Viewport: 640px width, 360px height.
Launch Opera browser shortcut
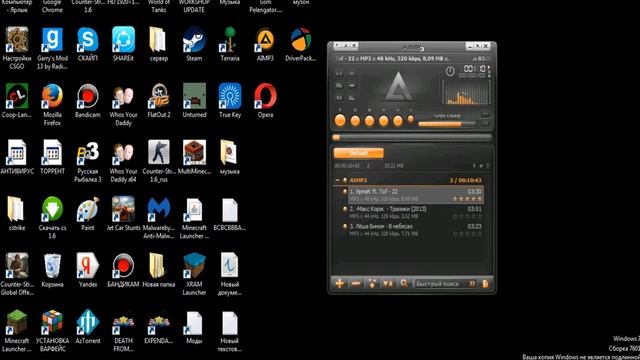tap(265, 100)
